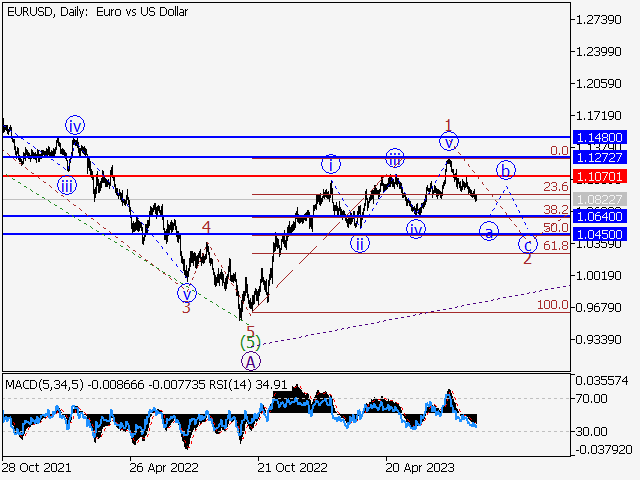The width and height of the screenshot is (640, 480).
Task: Select the blue 1.14800 price level label
Action: (600, 138)
